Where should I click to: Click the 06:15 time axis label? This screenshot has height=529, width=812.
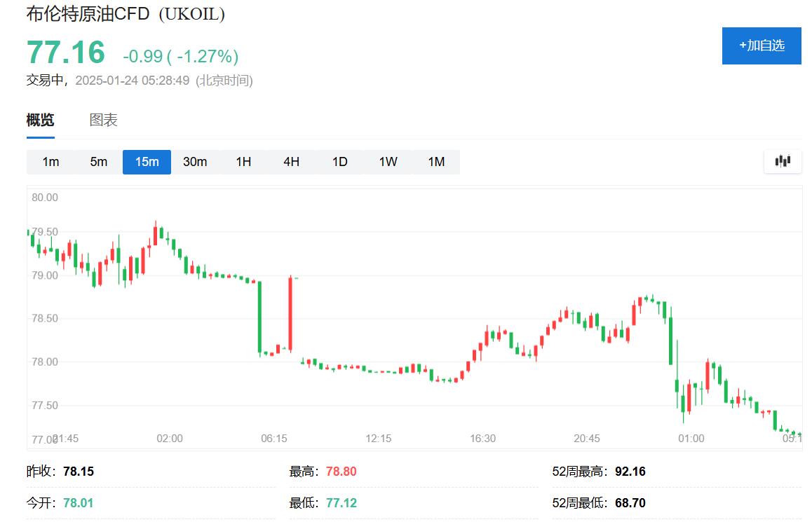tap(274, 439)
